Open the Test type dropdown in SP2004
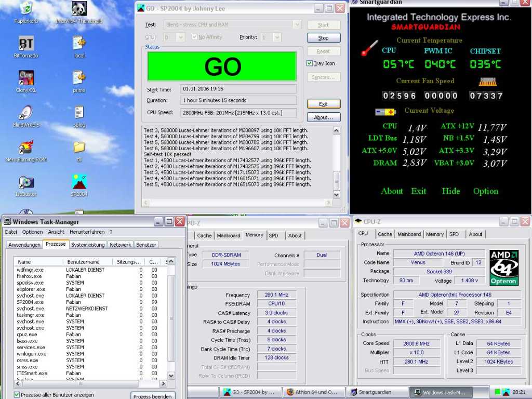 click(x=297, y=24)
